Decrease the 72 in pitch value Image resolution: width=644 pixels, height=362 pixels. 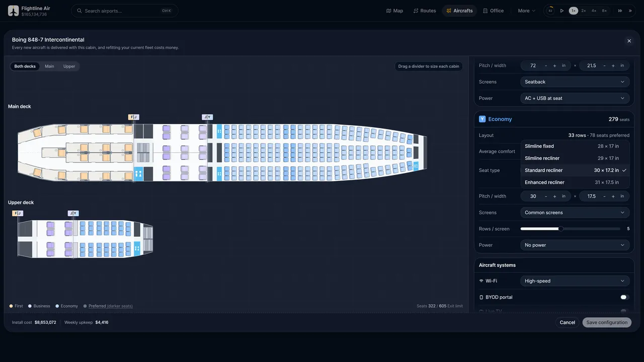pyautogui.click(x=546, y=65)
